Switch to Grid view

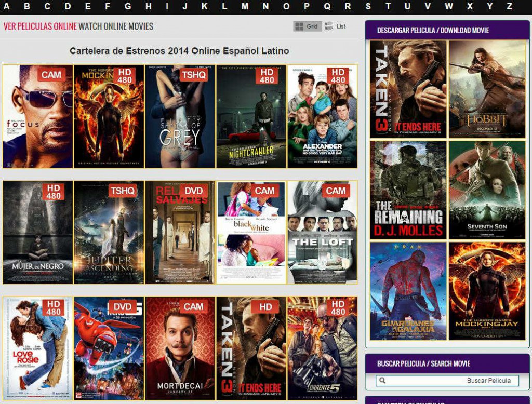coord(308,26)
